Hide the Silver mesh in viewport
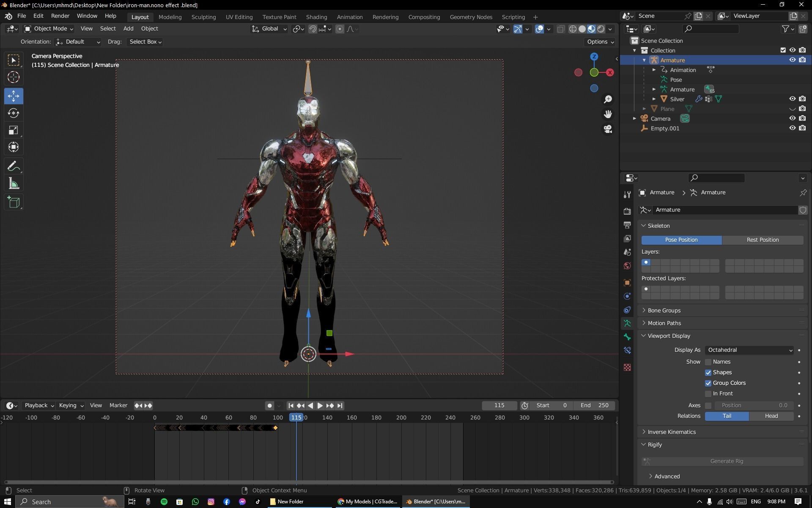Image resolution: width=812 pixels, height=508 pixels. 792,99
